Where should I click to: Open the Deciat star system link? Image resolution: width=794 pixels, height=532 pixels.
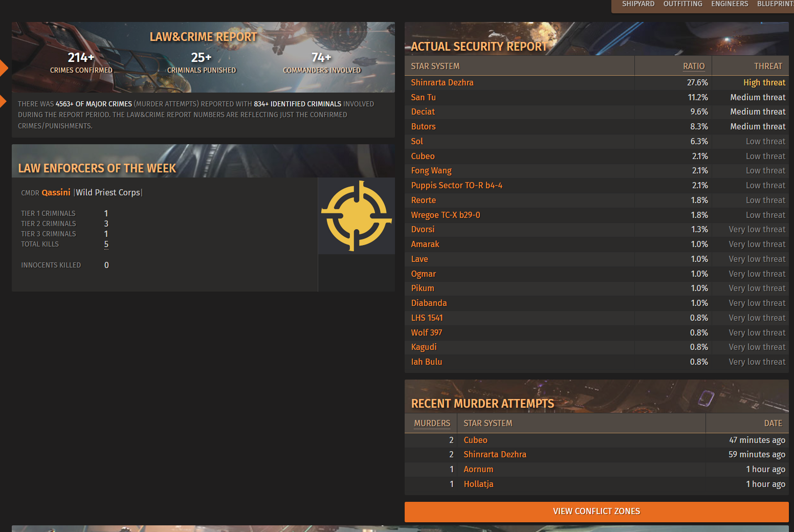coord(423,112)
